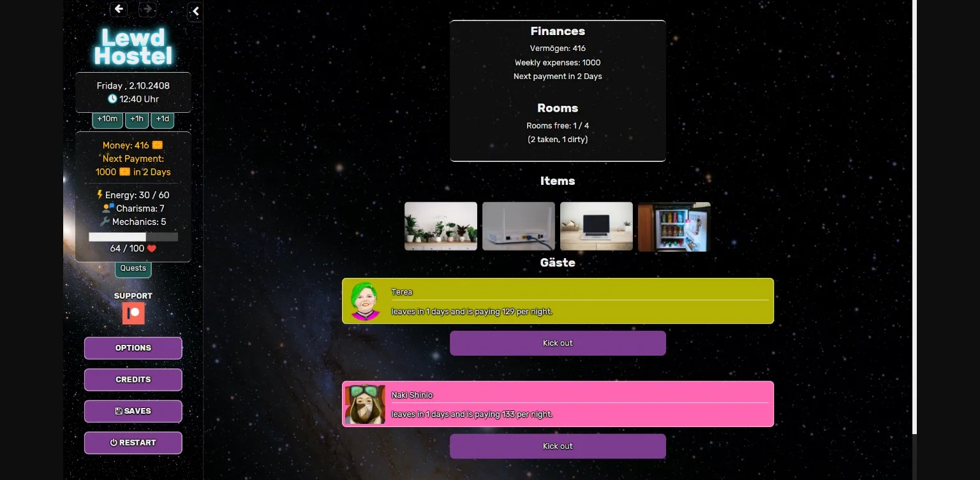
Task: Open the game Options menu
Action: 133,348
